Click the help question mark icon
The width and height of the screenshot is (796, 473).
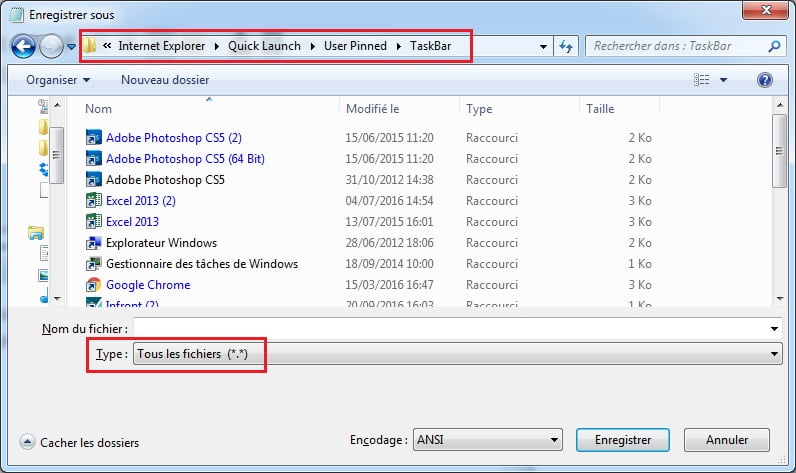765,80
